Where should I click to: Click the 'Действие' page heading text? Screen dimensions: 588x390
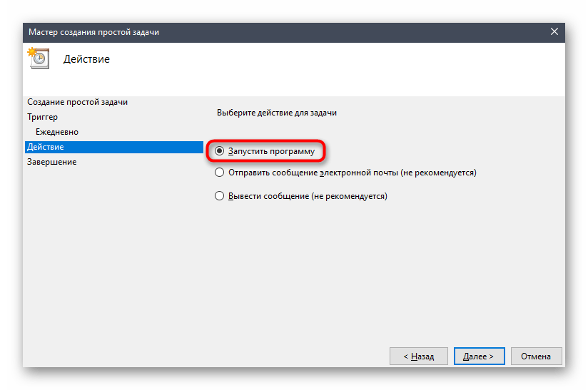(x=86, y=59)
